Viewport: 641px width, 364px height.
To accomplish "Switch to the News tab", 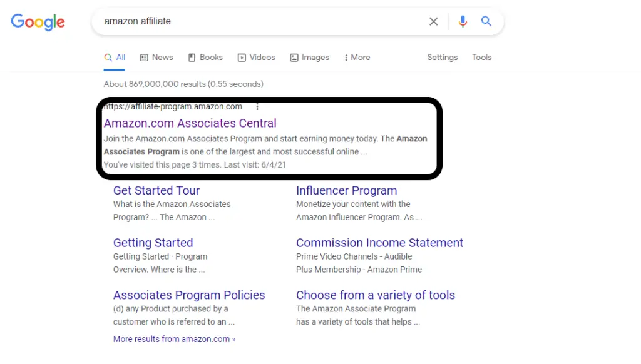I will (156, 58).
